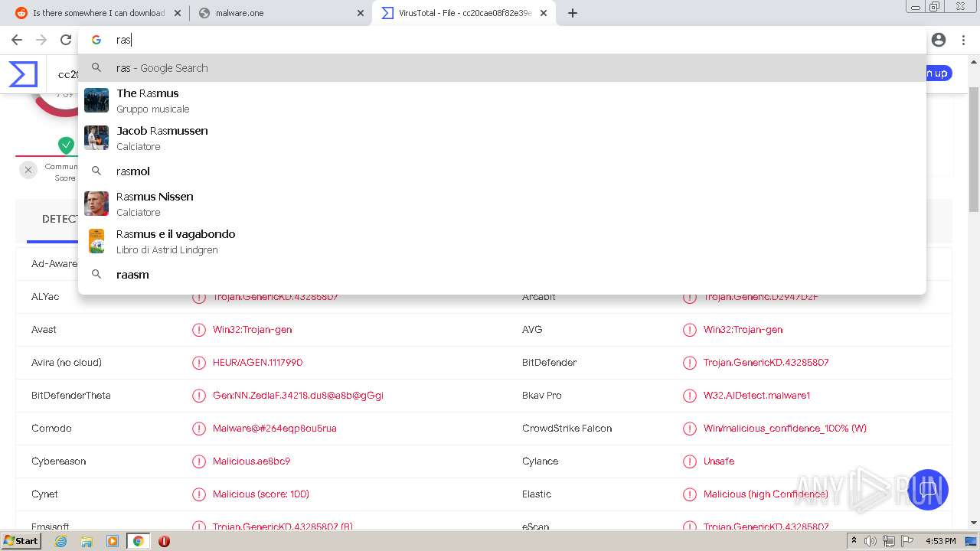The height and width of the screenshot is (551, 980).
Task: Open Internet Explorer from taskbar
Action: click(61, 541)
